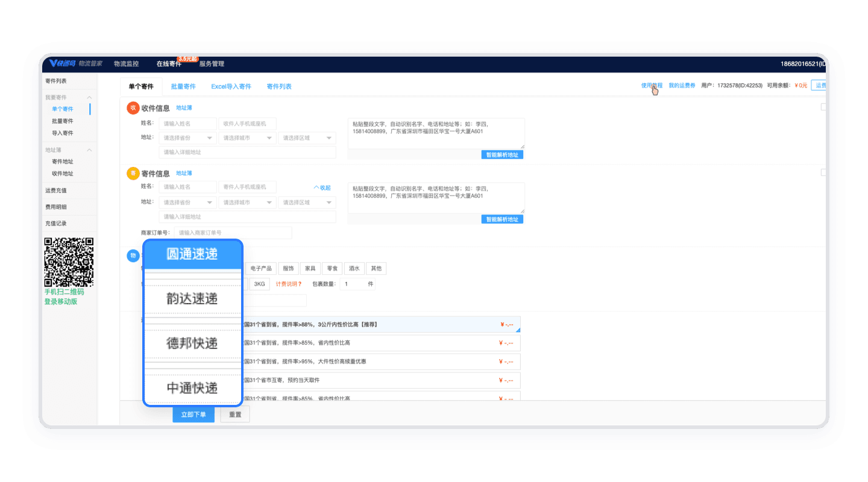
Task: Click the 重置 reset button
Action: coord(235,415)
